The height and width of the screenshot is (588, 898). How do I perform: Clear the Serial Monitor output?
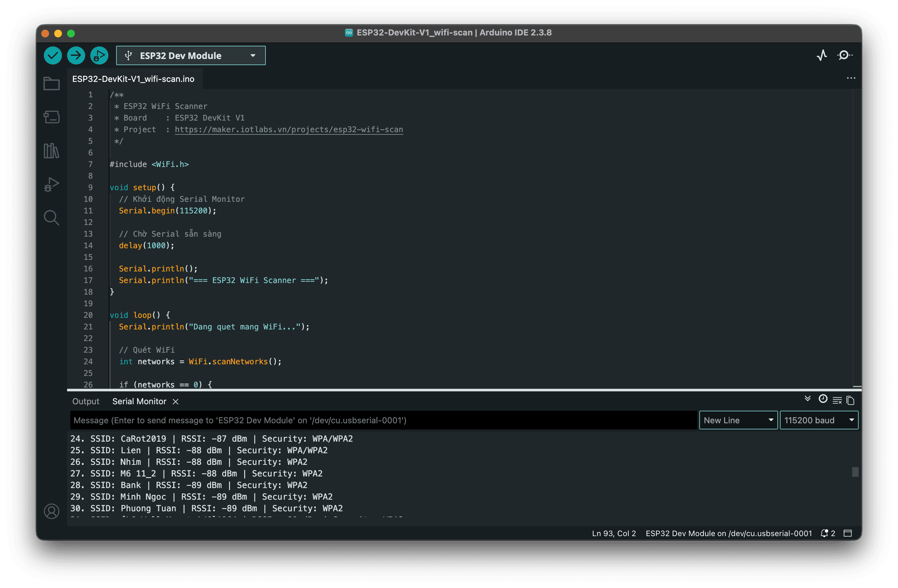click(837, 401)
